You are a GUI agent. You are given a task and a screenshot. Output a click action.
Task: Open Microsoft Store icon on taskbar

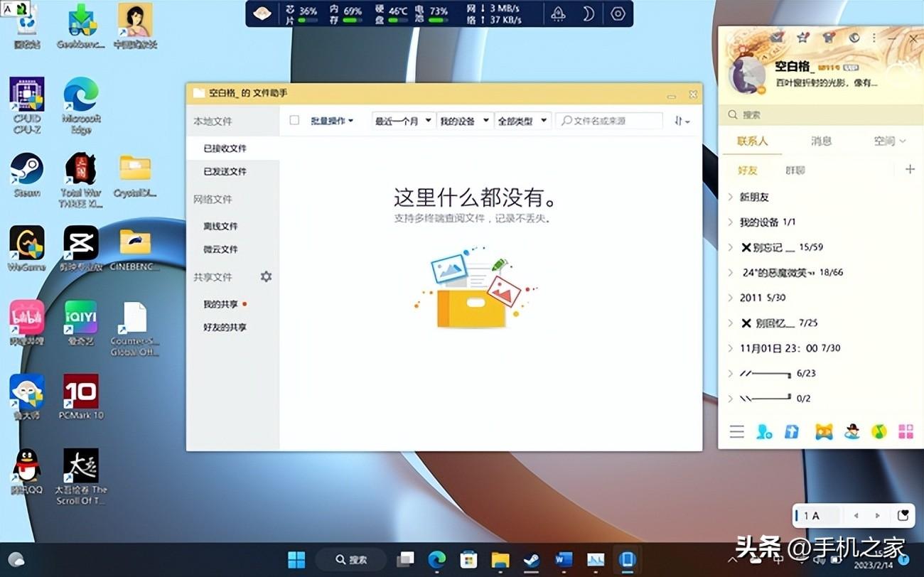[468, 560]
